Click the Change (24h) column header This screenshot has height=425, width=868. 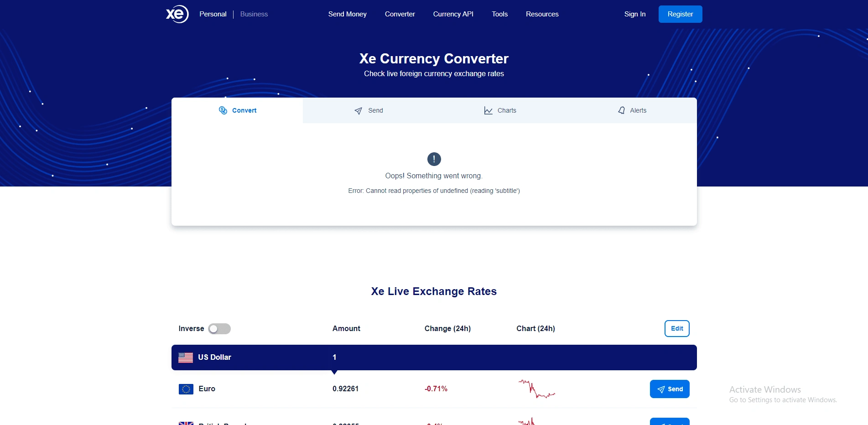pos(447,329)
